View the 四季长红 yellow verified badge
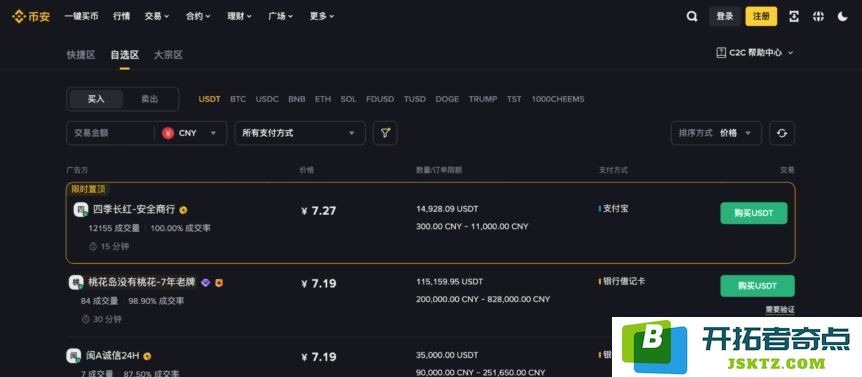This screenshot has width=862, height=377. coord(183,210)
